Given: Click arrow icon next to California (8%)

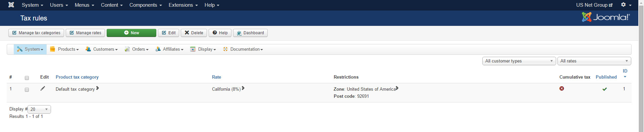Looking at the screenshot, I should pos(243,88).
